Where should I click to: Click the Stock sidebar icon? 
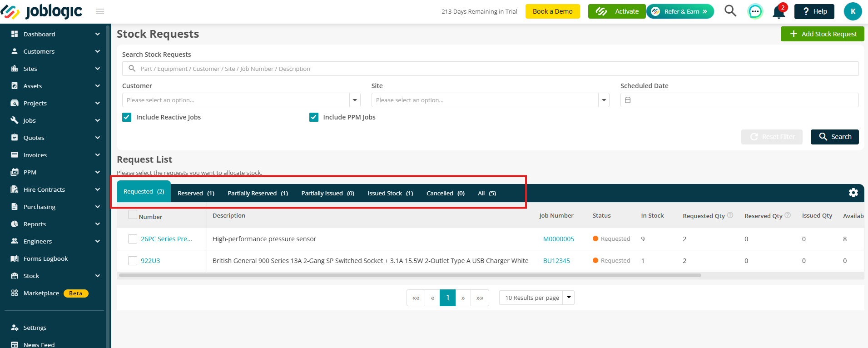[15, 276]
